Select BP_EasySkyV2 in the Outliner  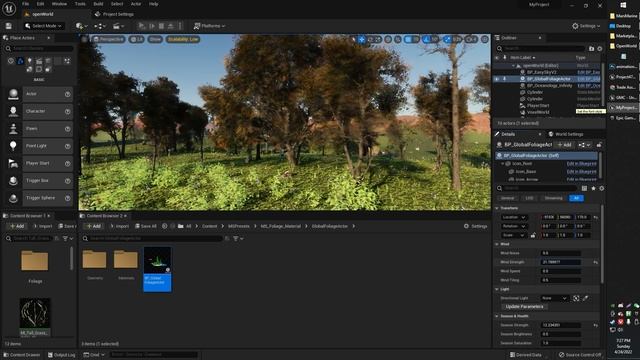click(541, 72)
